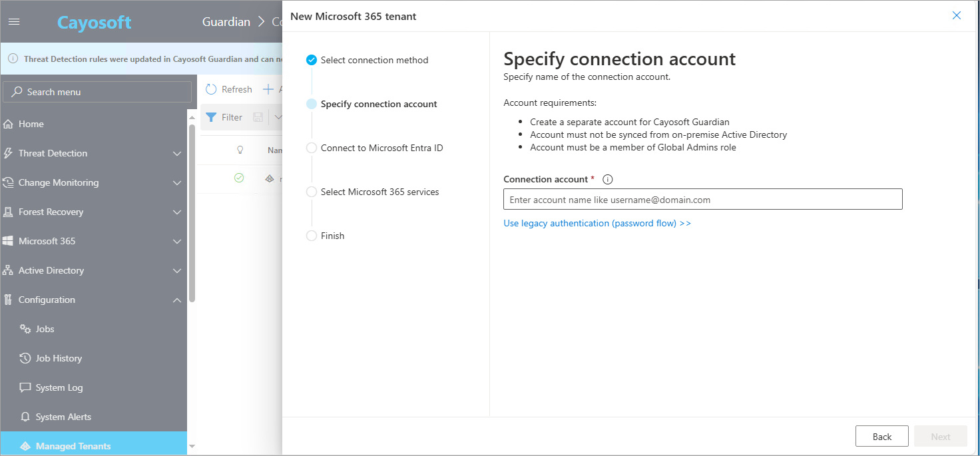The height and width of the screenshot is (456, 980).
Task: Collapse the Configuration menu chevron
Action: [177, 300]
